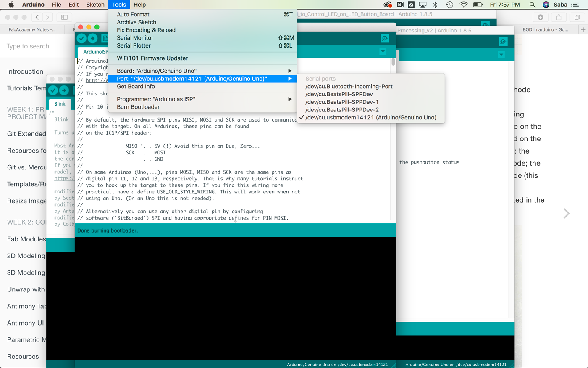Open the Apple menu

[11, 5]
